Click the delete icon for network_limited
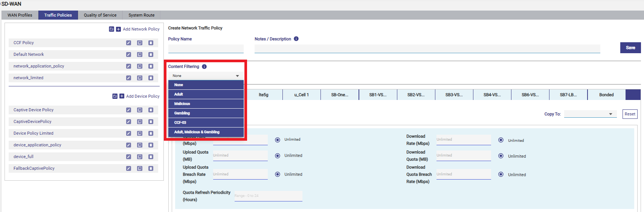Screen dimensions: 644x212 coord(151,78)
